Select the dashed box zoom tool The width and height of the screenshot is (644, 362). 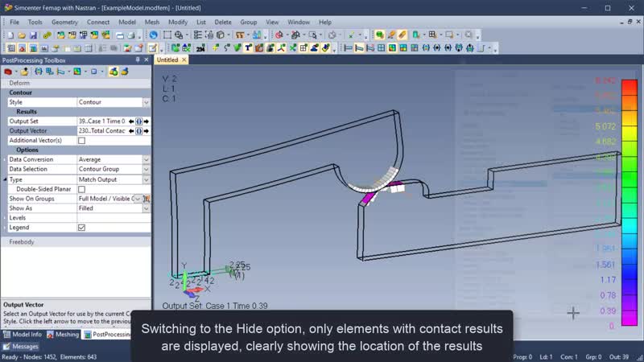pyautogui.click(x=167, y=35)
